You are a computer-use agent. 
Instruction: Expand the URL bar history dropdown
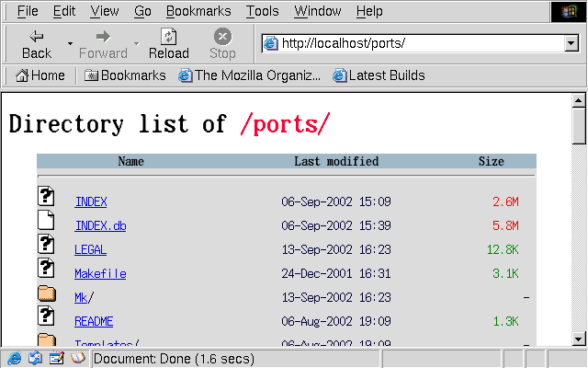pos(571,43)
